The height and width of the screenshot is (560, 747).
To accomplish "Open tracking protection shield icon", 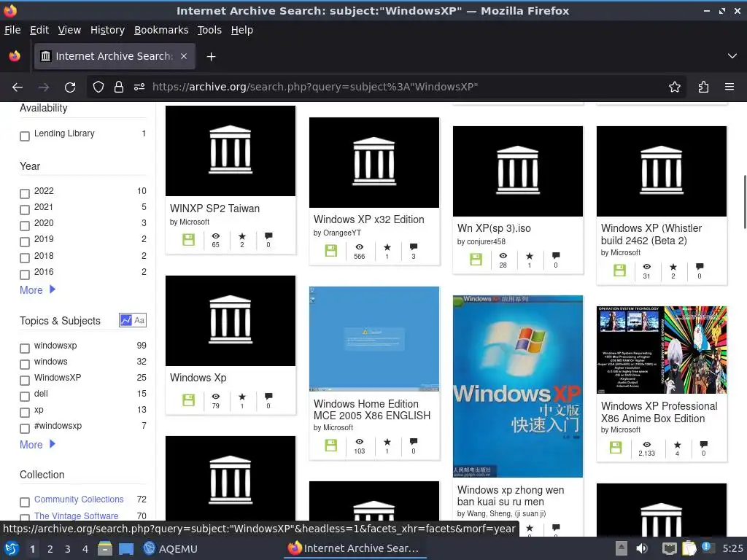I will (98, 87).
